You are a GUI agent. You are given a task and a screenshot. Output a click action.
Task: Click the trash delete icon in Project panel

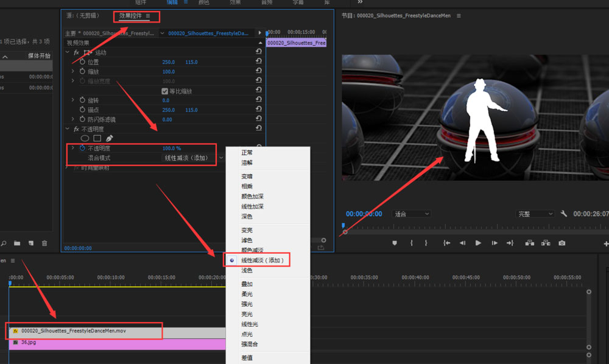pyautogui.click(x=44, y=243)
